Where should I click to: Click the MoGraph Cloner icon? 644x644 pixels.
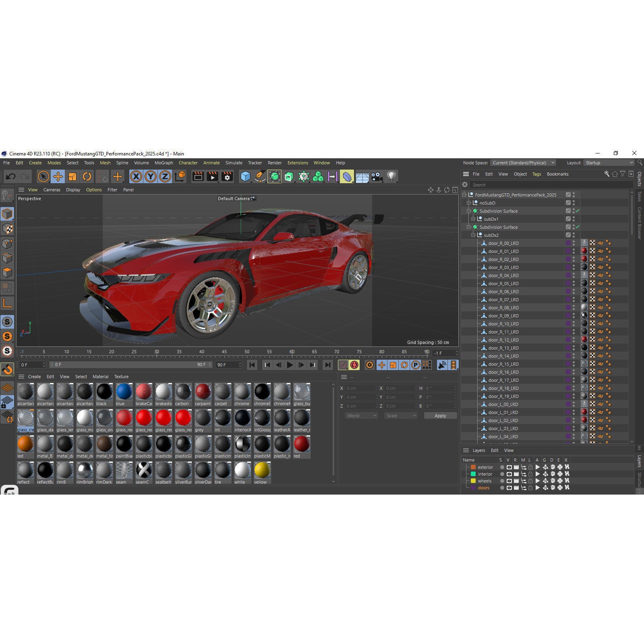click(x=318, y=176)
